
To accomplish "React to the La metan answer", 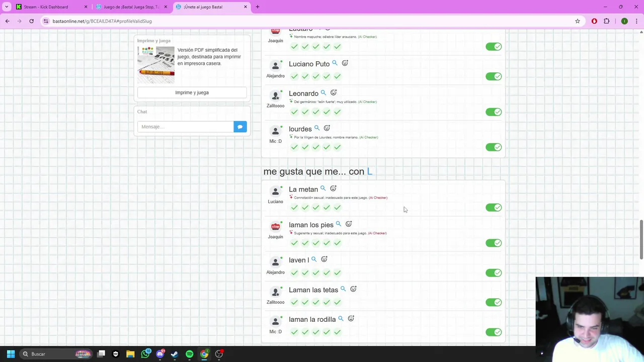I will pos(333,189).
